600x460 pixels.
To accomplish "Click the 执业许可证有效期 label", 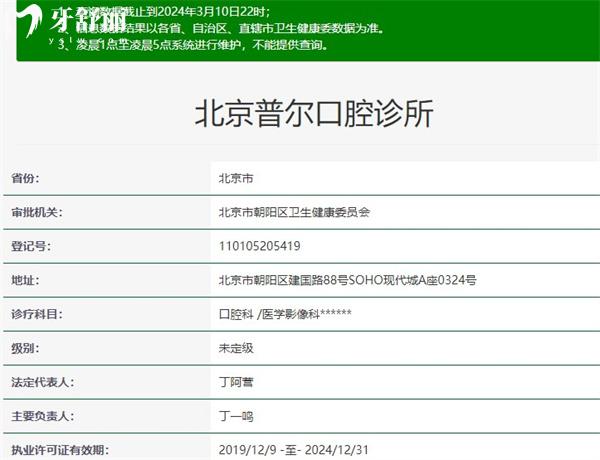I will point(60,450).
